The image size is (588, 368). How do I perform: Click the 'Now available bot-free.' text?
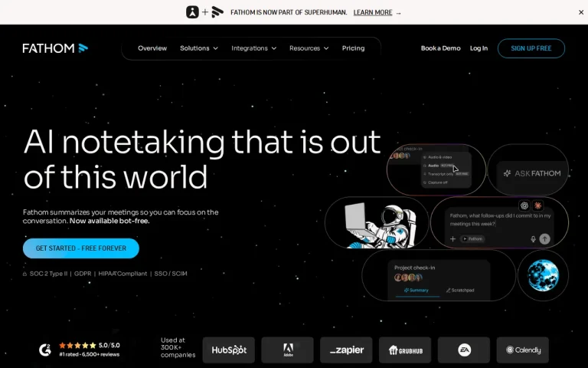109,221
